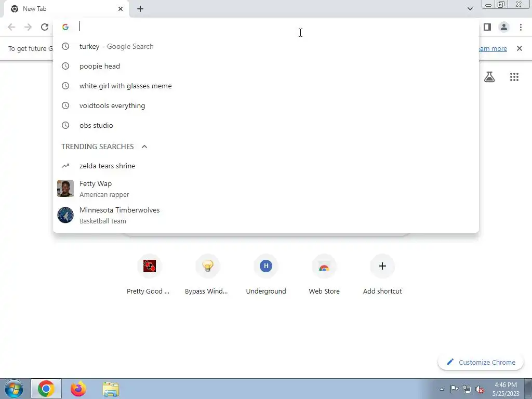Select trending 'zelda tears shrine'

click(x=266, y=166)
